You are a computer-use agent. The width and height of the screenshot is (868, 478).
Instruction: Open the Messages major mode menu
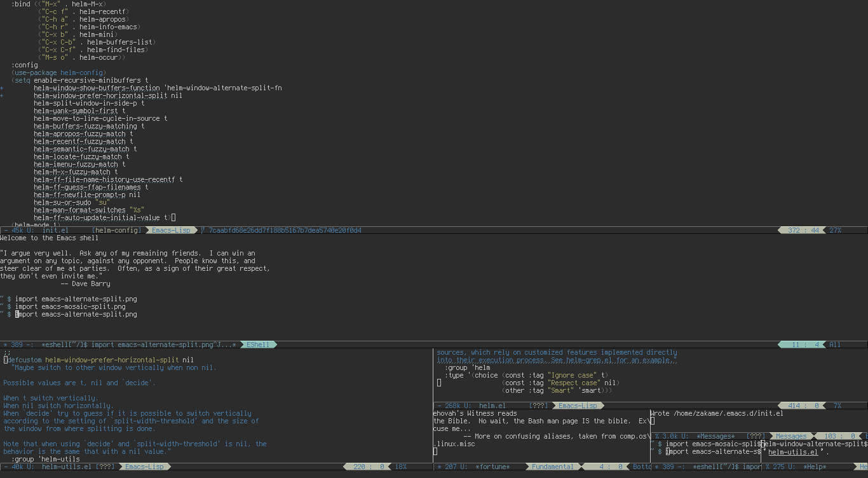791,436
